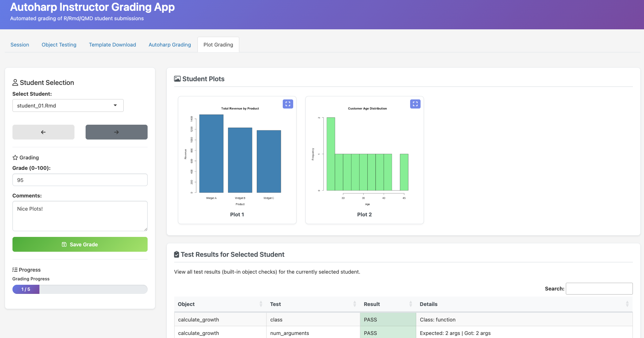Expand Plot 2 to fullscreen

coord(415,104)
